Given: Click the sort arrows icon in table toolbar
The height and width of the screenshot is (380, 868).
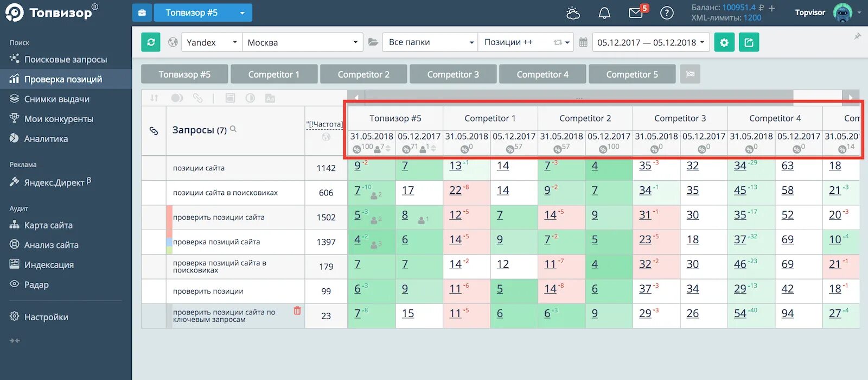Looking at the screenshot, I should [x=155, y=98].
